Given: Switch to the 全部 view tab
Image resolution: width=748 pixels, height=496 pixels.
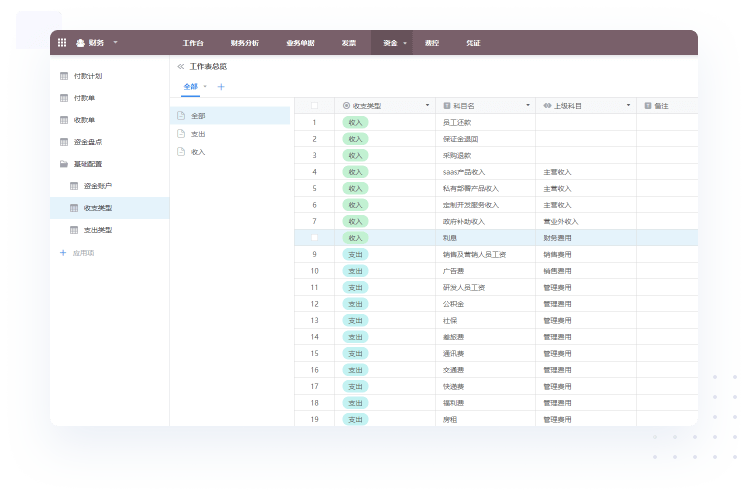Looking at the screenshot, I should point(190,86).
